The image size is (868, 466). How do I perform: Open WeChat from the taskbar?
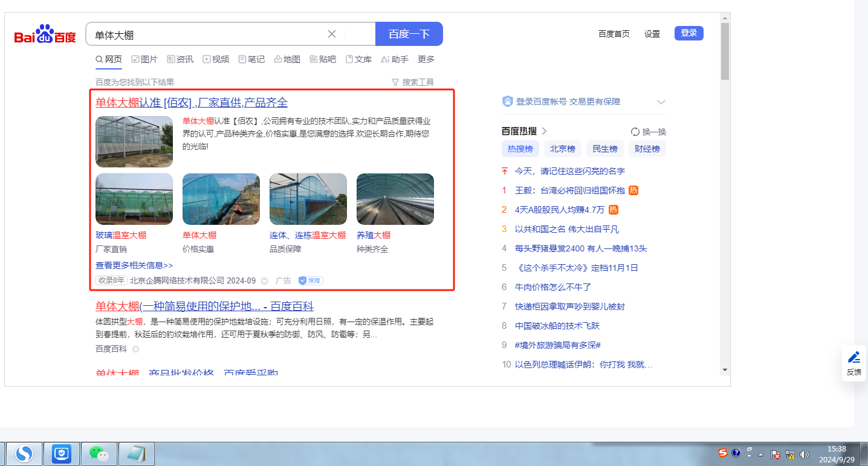[x=99, y=453]
